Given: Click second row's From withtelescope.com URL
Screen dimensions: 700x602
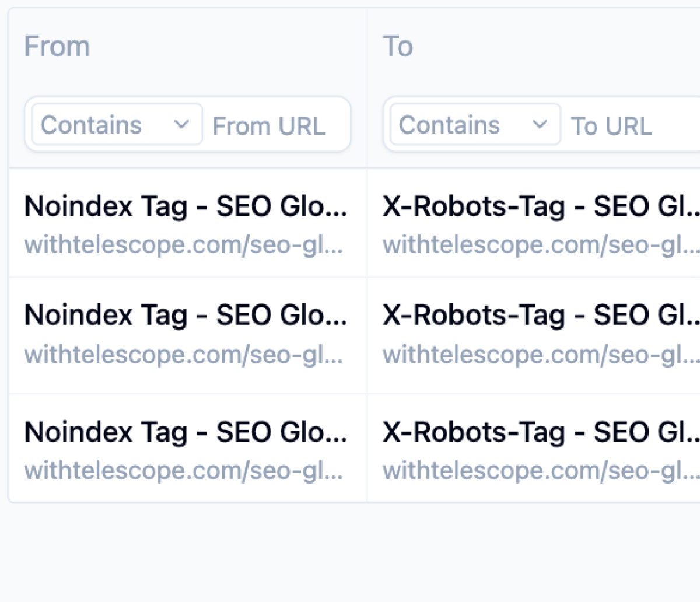Looking at the screenshot, I should 183,354.
